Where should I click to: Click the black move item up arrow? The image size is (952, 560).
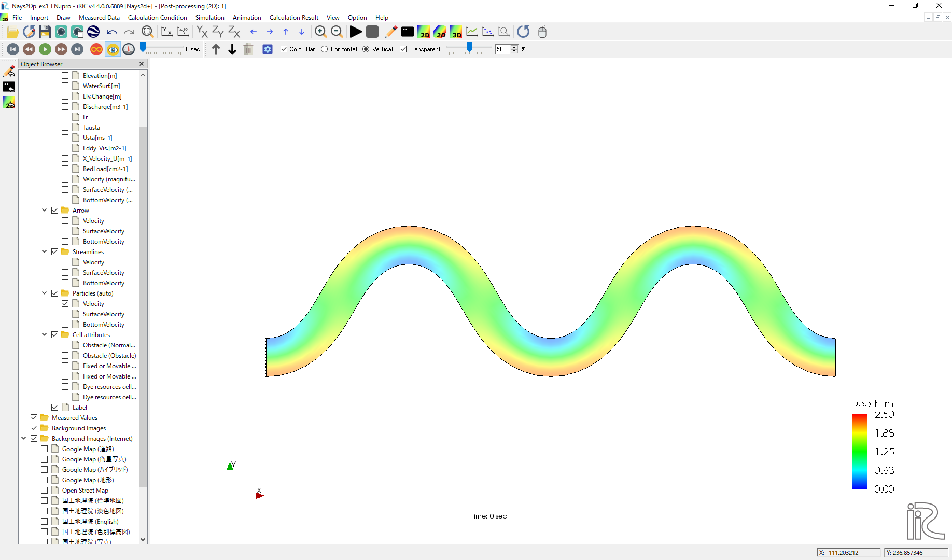216,49
